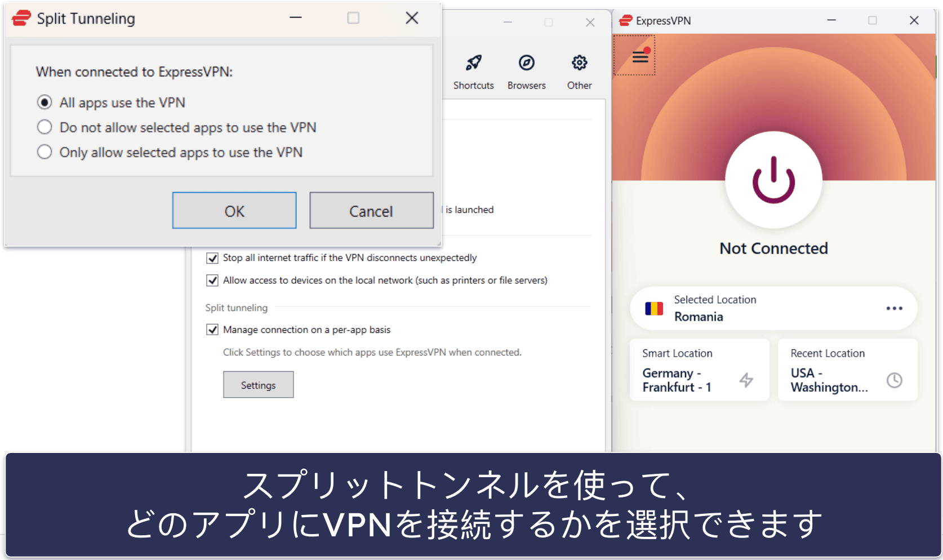Switch to the Browsers tab

point(526,72)
